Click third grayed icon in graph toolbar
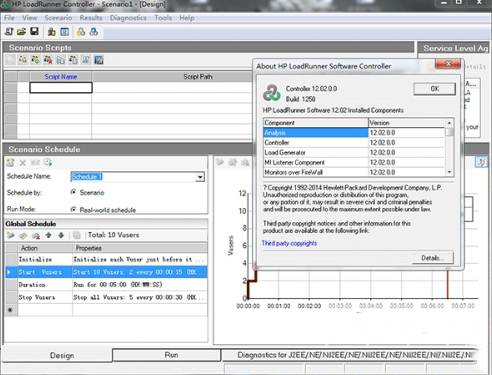This screenshot has width=492, height=375. pyautogui.click(x=245, y=162)
